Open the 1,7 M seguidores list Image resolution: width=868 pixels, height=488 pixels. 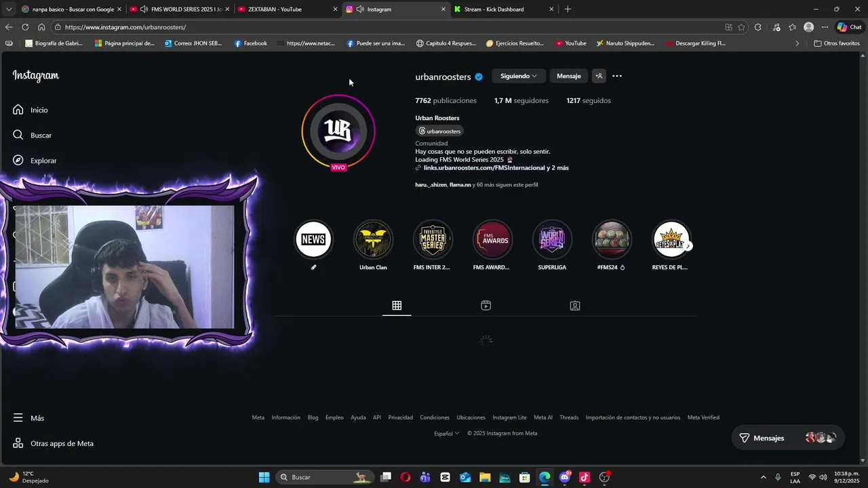tap(521, 100)
